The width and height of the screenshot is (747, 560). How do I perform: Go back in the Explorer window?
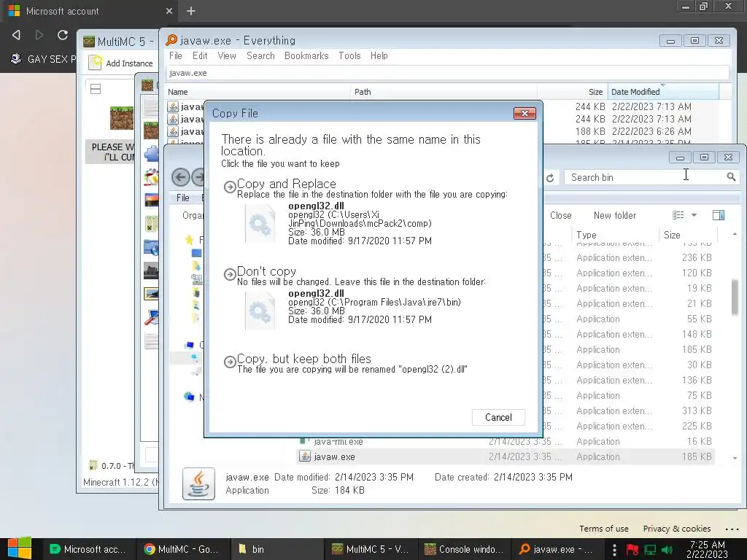point(181,177)
